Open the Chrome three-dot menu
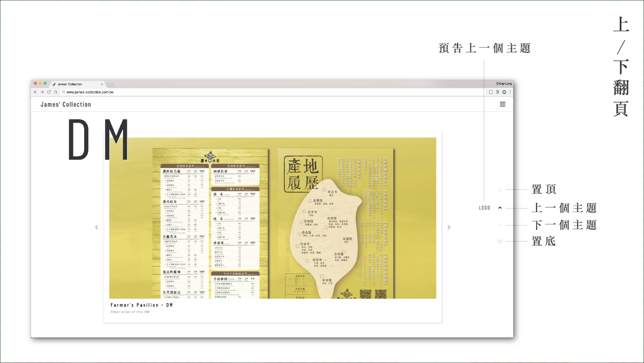The width and height of the screenshot is (644, 363). pyautogui.click(x=510, y=92)
